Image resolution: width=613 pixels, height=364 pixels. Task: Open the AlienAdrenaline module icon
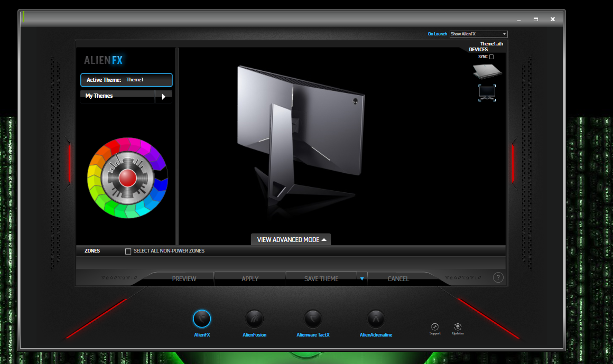tap(376, 319)
